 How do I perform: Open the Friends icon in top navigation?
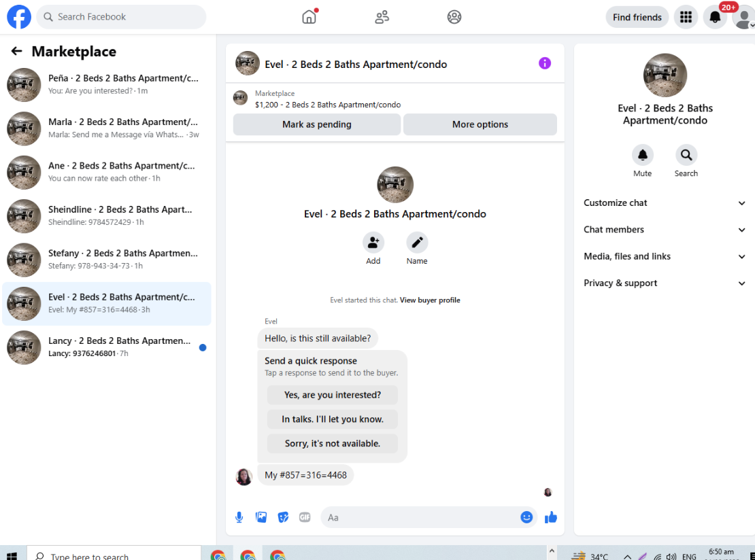(382, 17)
